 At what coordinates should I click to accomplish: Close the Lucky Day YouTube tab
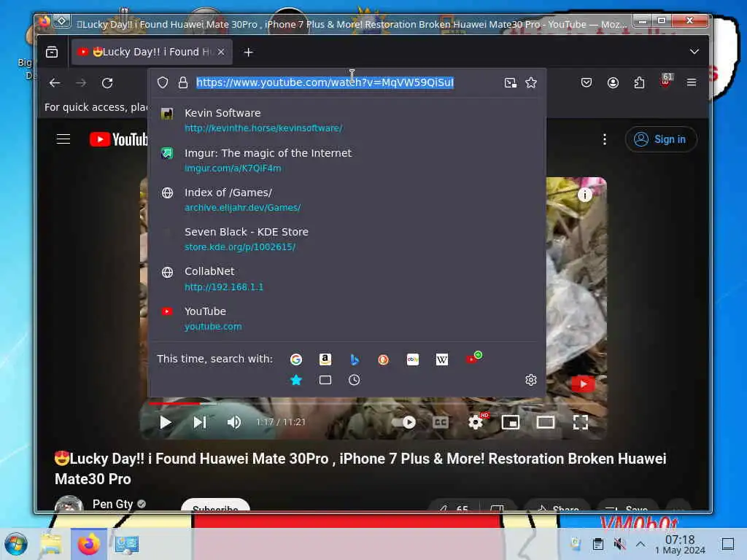pos(221,52)
